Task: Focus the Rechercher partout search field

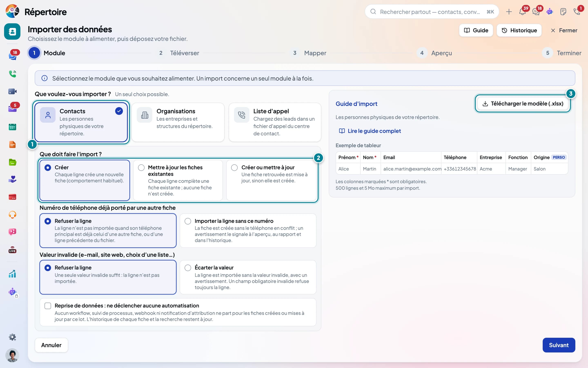Action: (x=432, y=12)
